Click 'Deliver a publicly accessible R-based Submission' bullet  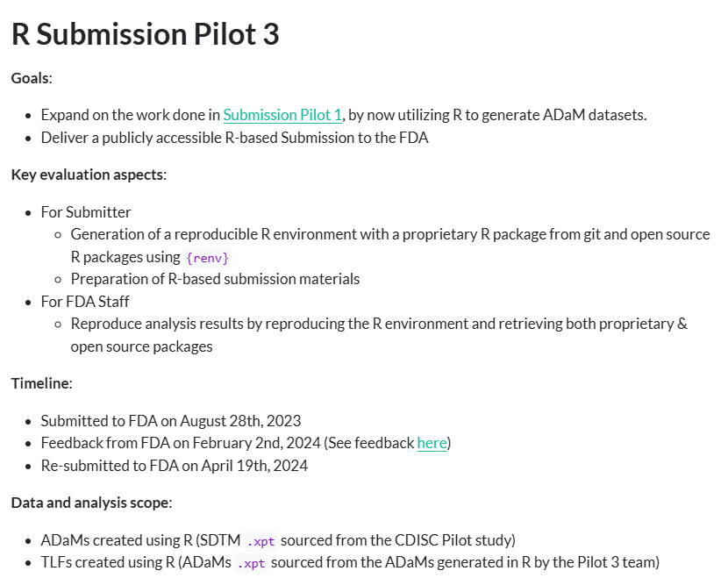(234, 138)
